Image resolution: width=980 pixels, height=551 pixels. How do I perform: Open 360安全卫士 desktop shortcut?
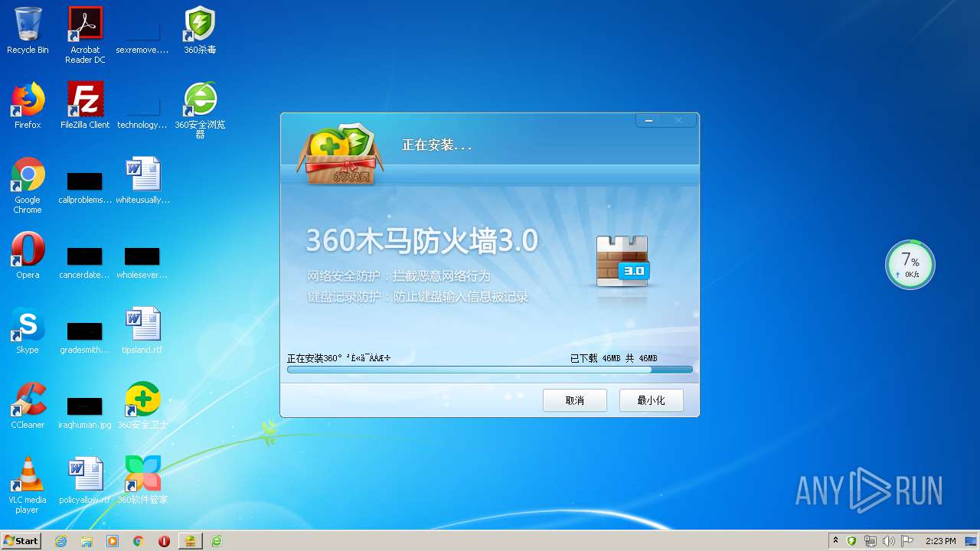(142, 406)
